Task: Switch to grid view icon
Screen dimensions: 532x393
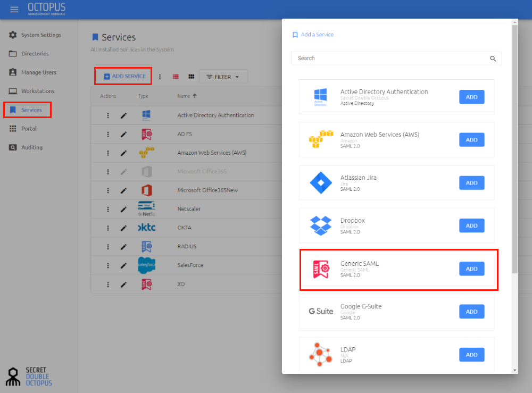Action: point(192,77)
